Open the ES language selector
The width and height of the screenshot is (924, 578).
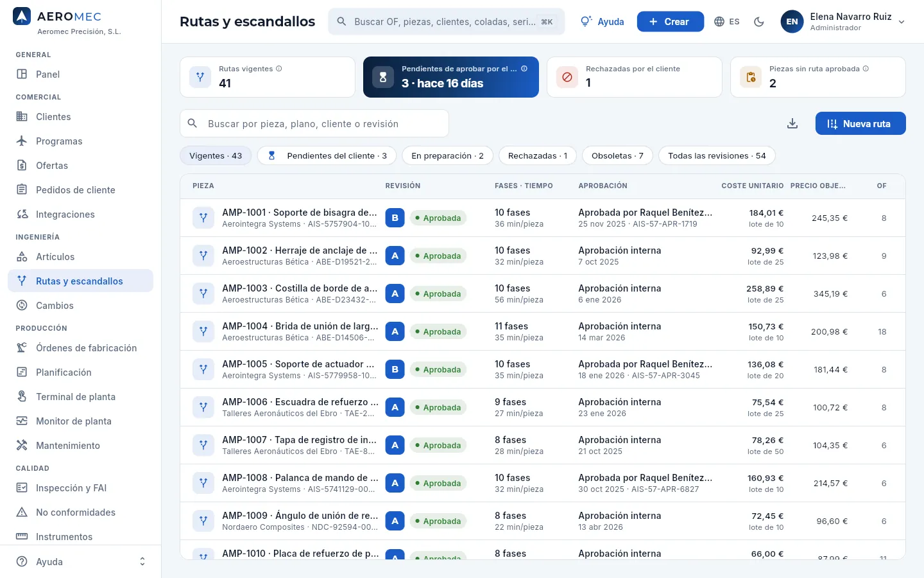coord(727,22)
